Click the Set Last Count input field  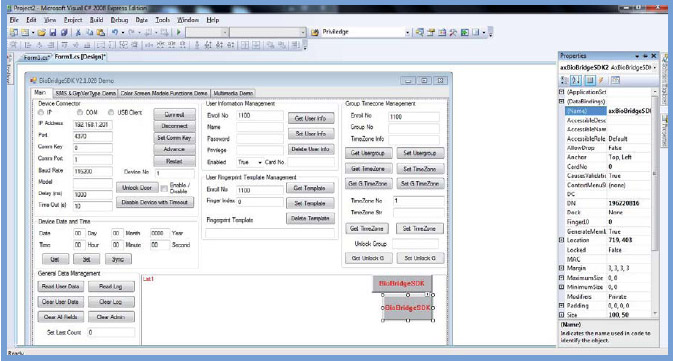pyautogui.click(x=111, y=332)
